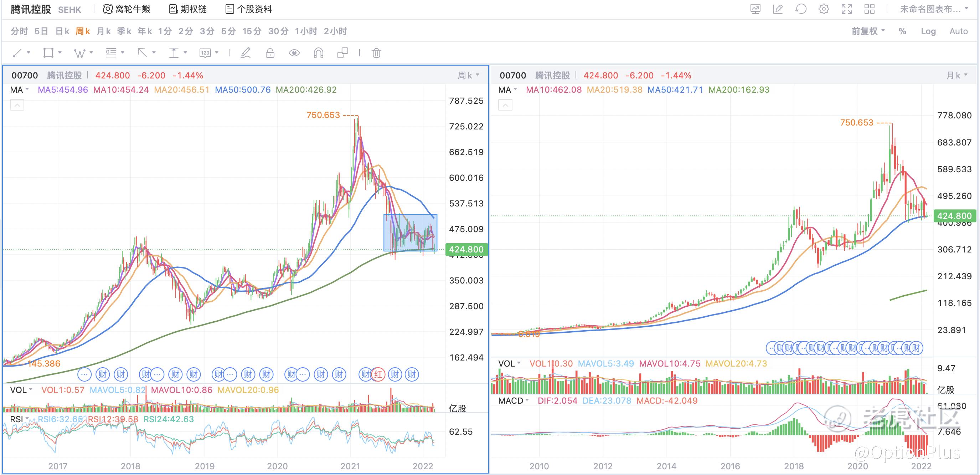Image resolution: width=980 pixels, height=475 pixels.
Task: Open the 前复权 adjustment dropdown
Action: click(x=868, y=31)
